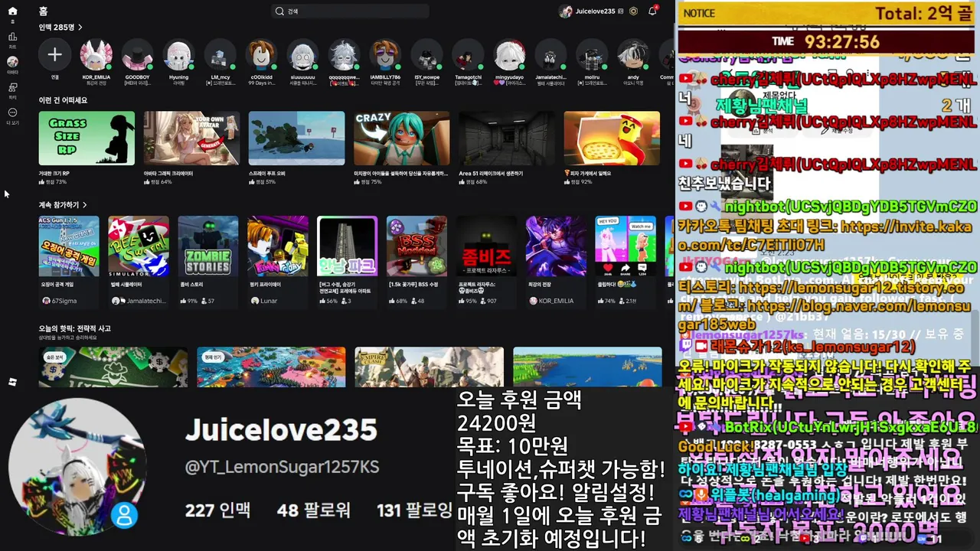Image resolution: width=980 pixels, height=551 pixels.
Task: Click Lunar under the Funky Friday tile
Action: [x=268, y=302]
